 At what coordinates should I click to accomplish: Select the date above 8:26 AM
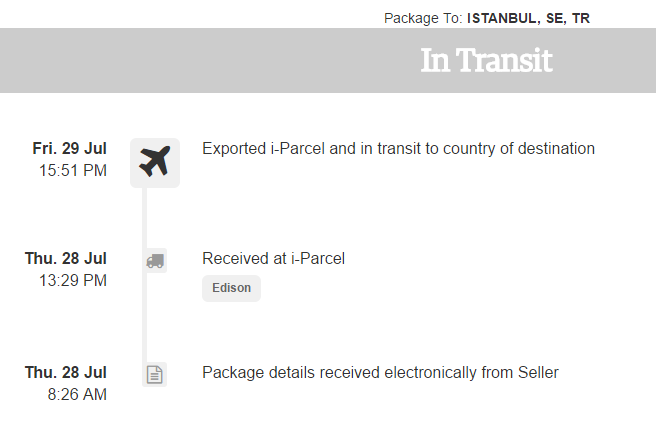(x=66, y=372)
